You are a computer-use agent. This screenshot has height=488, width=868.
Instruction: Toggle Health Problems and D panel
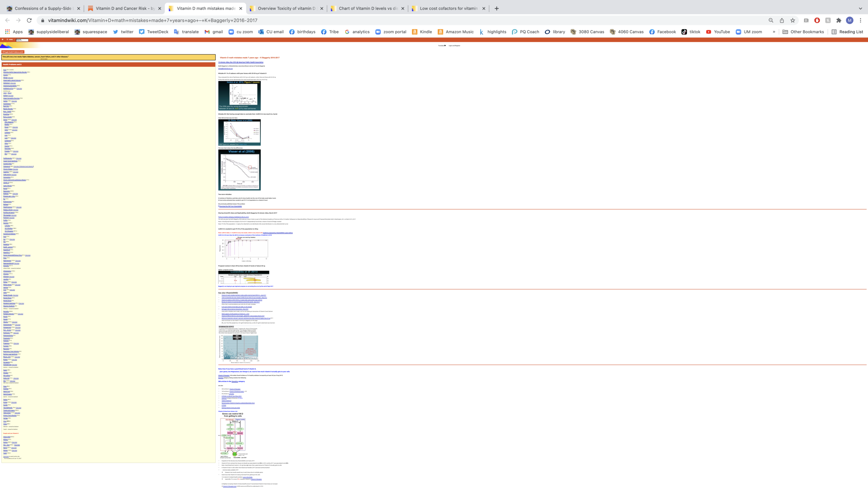[13, 52]
